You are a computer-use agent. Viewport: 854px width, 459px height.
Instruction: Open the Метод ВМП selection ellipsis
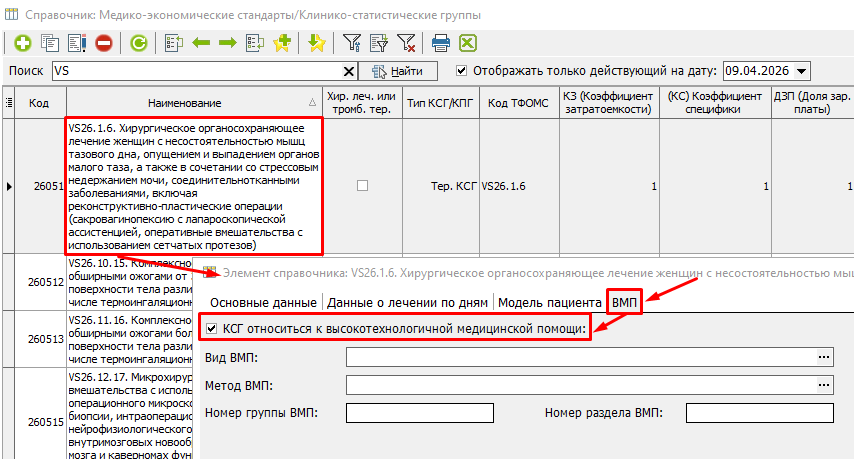coord(824,385)
